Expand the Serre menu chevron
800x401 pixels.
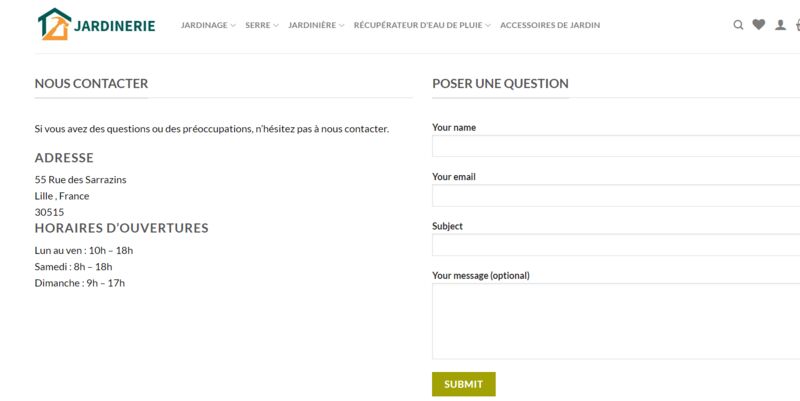pos(276,26)
